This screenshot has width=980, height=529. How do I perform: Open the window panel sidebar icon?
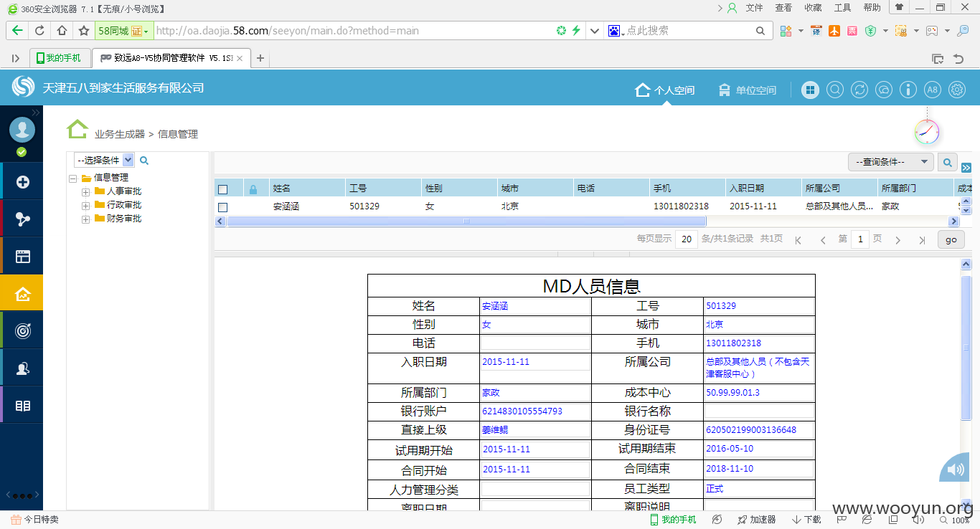(22, 257)
